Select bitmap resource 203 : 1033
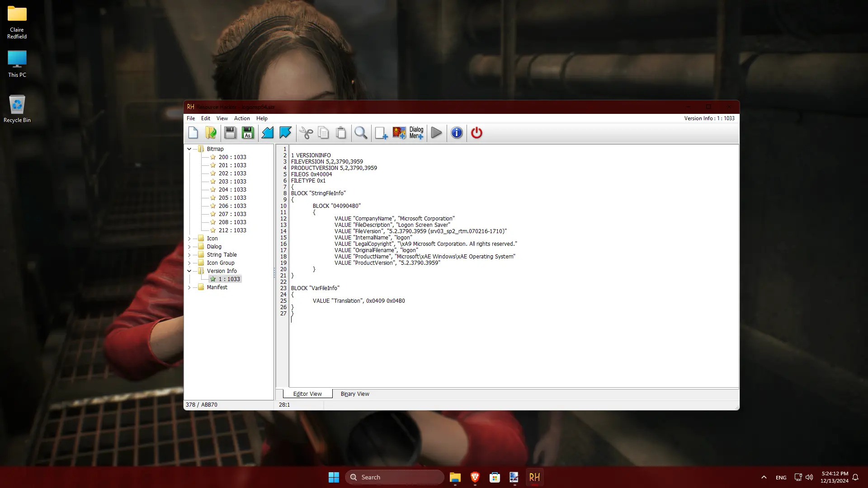 (x=232, y=182)
